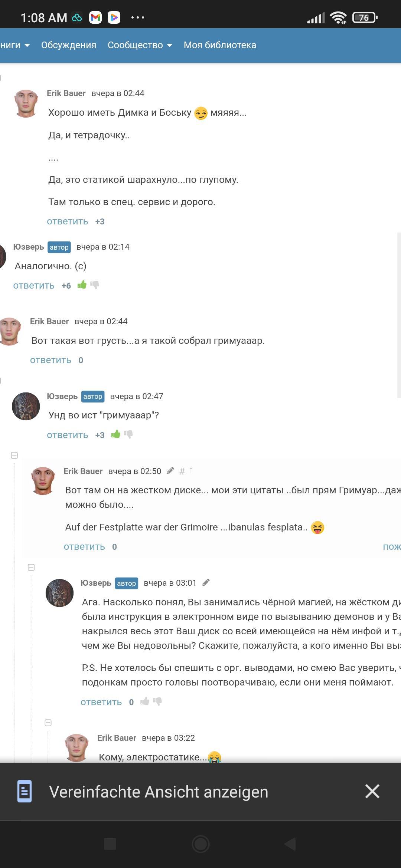Reply to the 'Вот такая вот грусть' comment
The height and width of the screenshot is (868, 401).
point(50,360)
